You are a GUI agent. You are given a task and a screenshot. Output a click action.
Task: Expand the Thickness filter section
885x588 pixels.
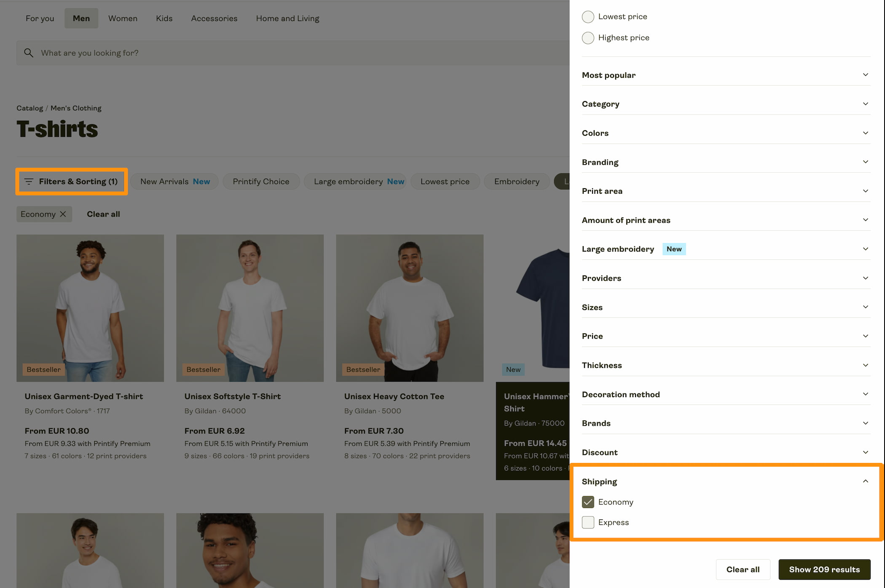726,365
